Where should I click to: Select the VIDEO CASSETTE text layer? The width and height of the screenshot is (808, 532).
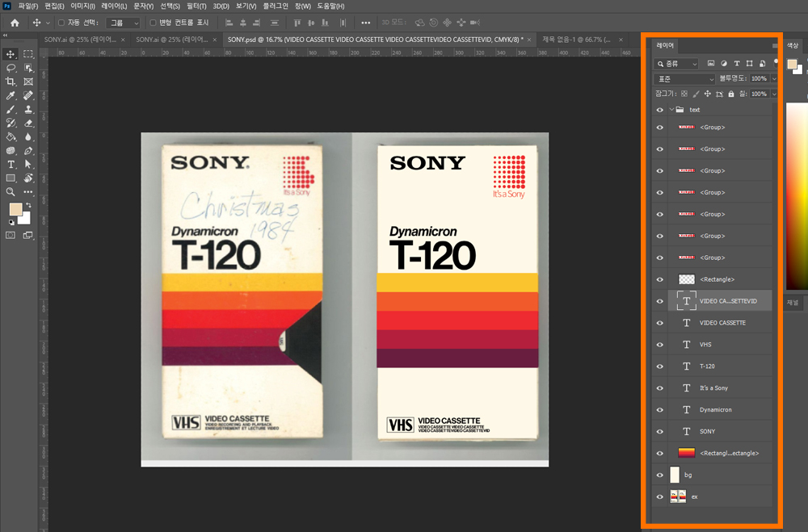click(x=722, y=323)
